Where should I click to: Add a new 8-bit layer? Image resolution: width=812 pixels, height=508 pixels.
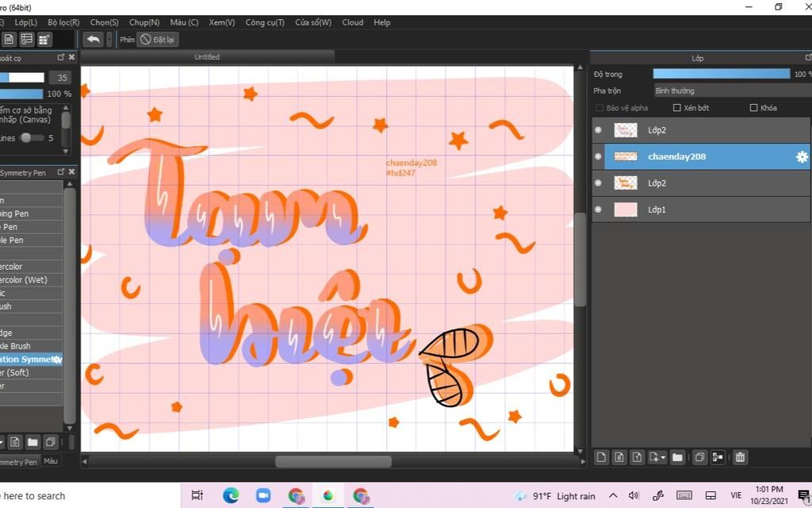tap(619, 457)
